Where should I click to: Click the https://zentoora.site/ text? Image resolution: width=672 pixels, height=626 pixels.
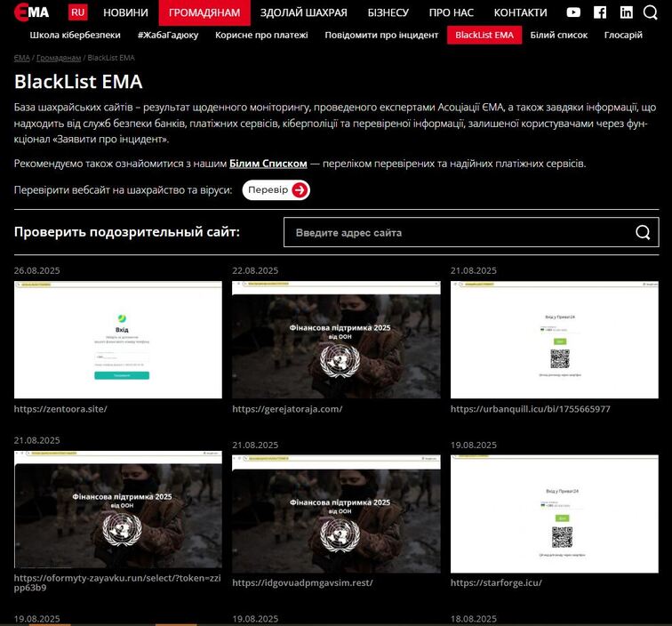point(60,409)
